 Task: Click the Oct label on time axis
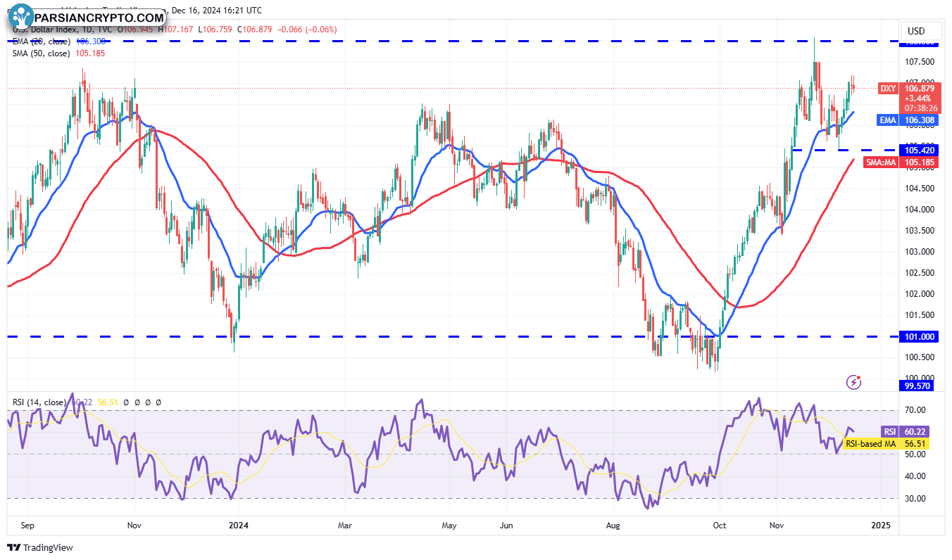720,526
